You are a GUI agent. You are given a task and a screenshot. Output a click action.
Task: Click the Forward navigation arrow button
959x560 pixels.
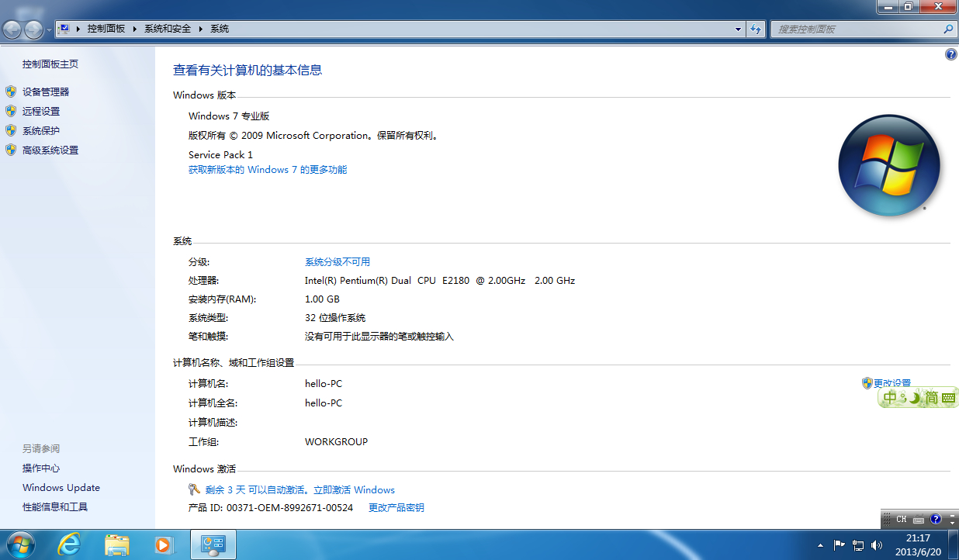(x=34, y=29)
